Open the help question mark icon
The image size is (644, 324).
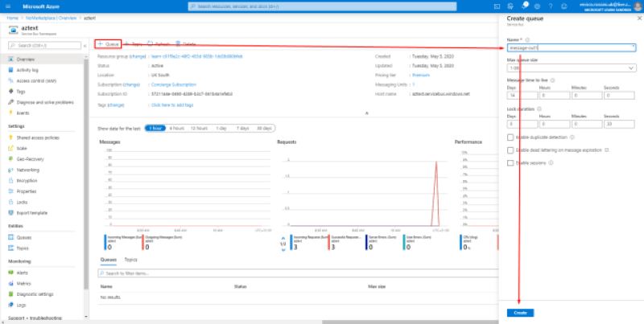(551, 6)
